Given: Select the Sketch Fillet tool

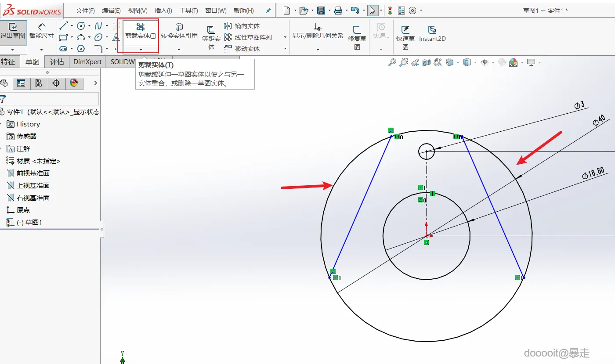Looking at the screenshot, I should point(98,49).
